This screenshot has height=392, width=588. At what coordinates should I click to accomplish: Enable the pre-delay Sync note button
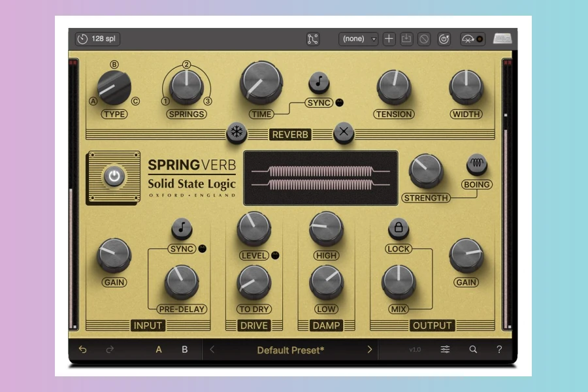point(182,229)
